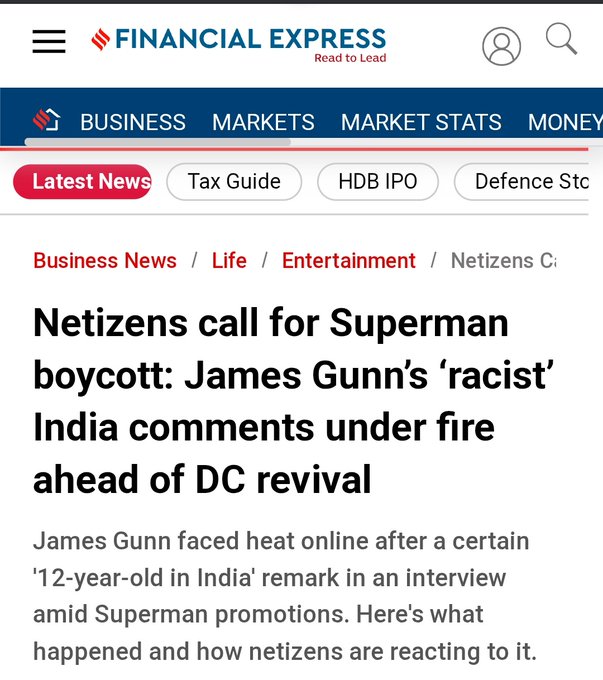Open the hamburger navigation menu
This screenshot has height=680, width=603.
49,42
